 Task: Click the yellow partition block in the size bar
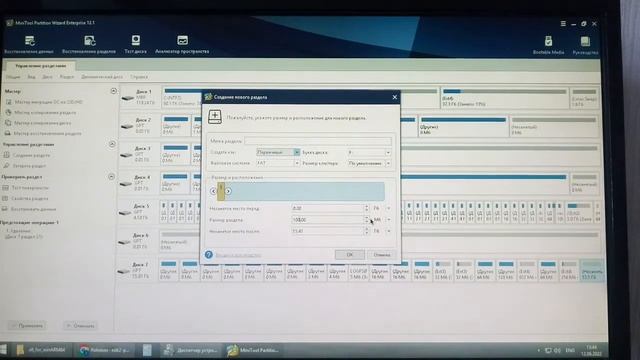pyautogui.click(x=221, y=191)
